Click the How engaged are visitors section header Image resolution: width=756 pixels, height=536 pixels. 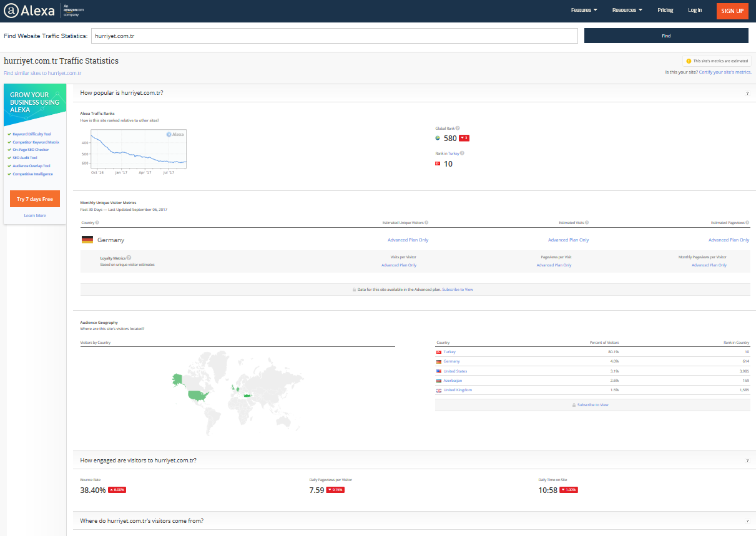[x=415, y=460]
